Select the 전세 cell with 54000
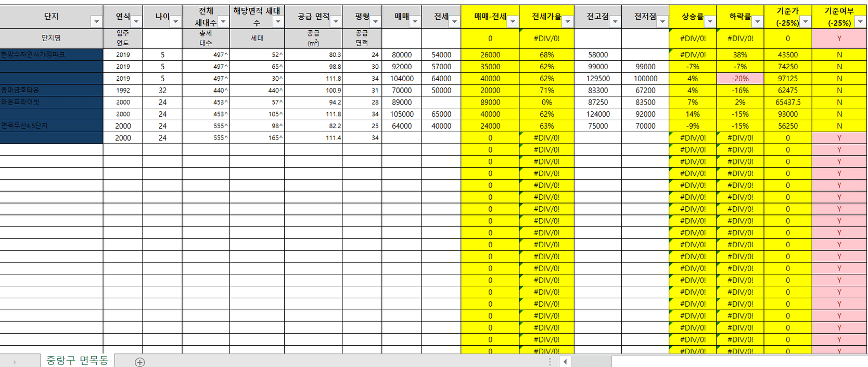The width and height of the screenshot is (868, 367). 441,55
